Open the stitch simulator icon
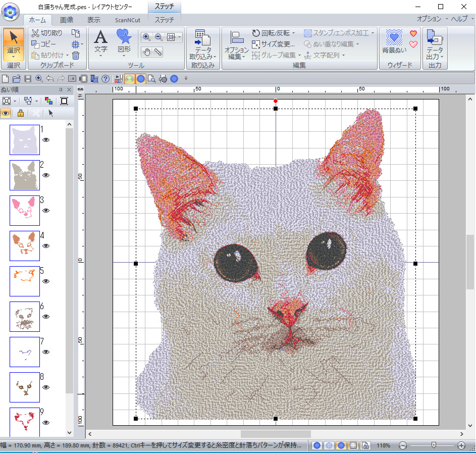This screenshot has height=453, width=476. 119,79
